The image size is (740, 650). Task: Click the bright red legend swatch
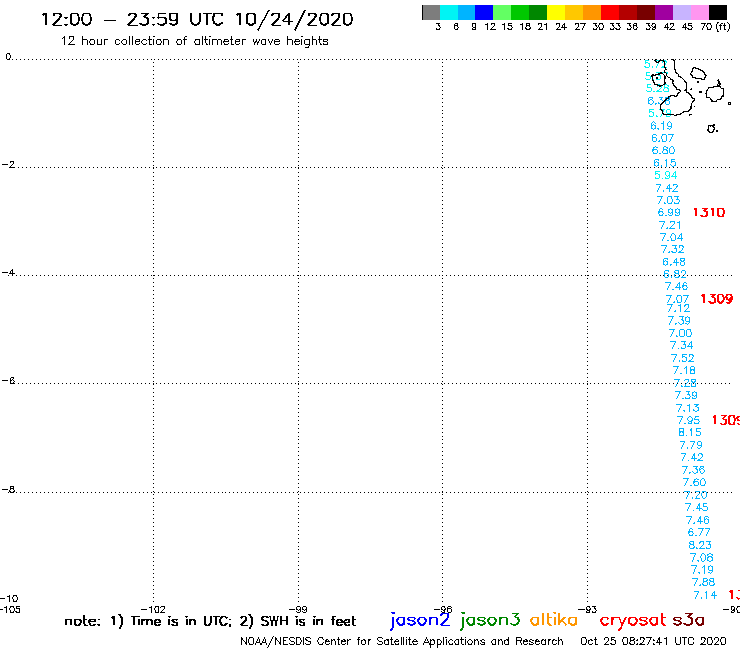click(610, 12)
